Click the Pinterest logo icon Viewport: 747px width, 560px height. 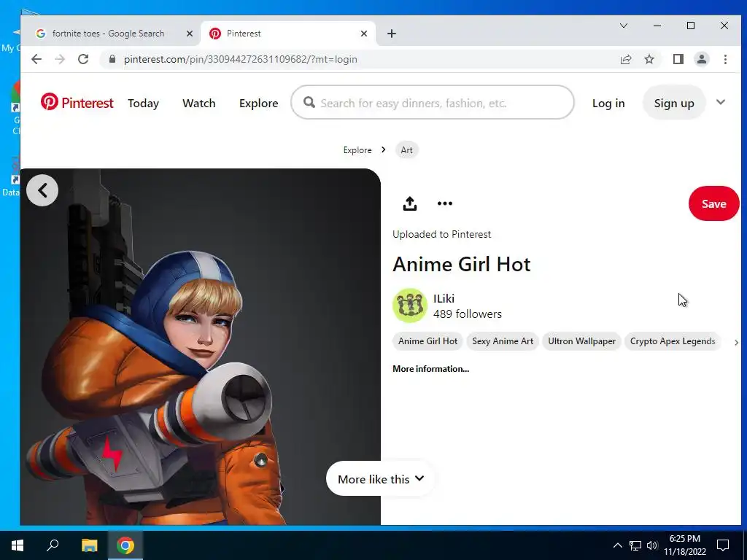click(50, 102)
